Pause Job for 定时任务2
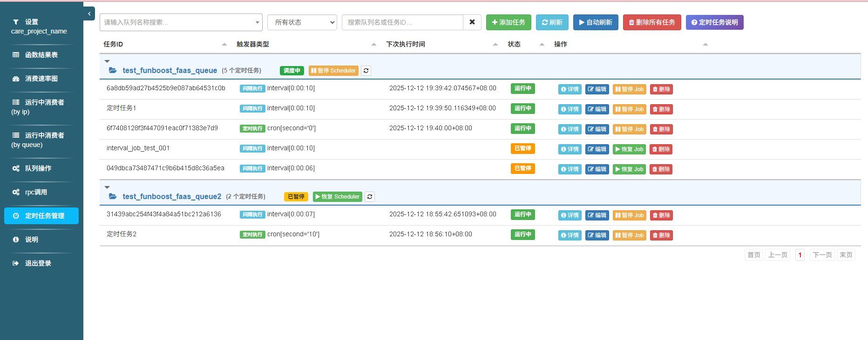The width and height of the screenshot is (868, 340). point(630,235)
